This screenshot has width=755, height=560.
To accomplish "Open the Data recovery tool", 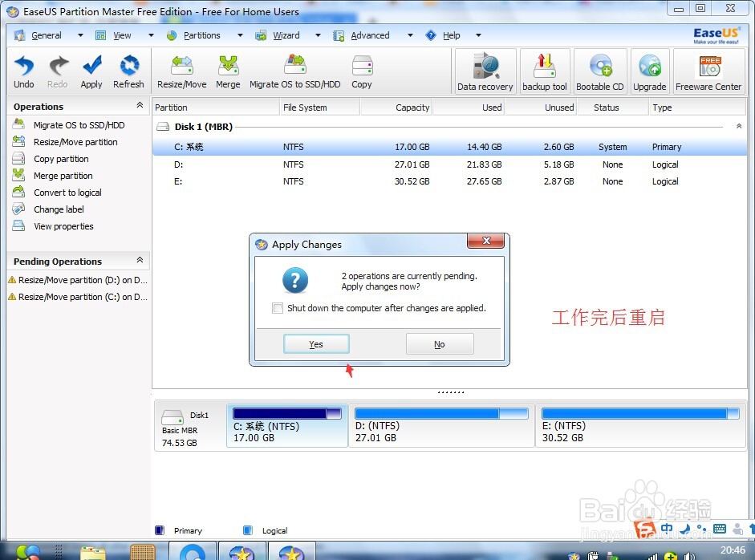I will tap(485, 71).
